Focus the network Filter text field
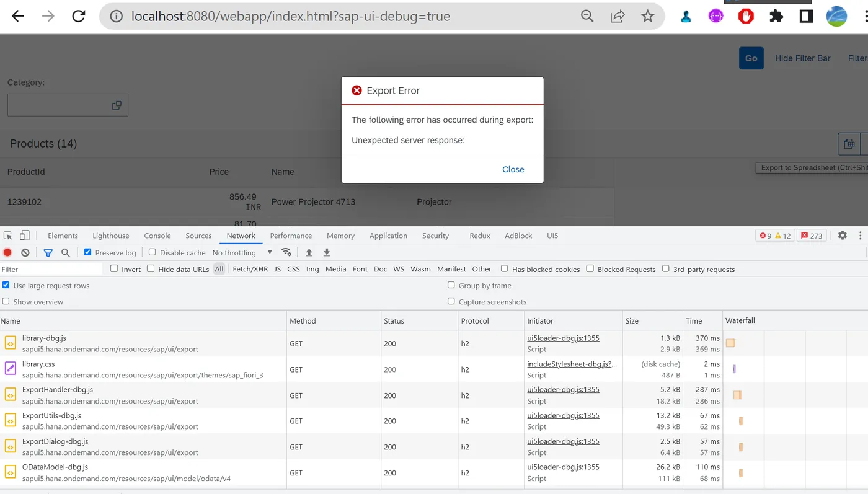The height and width of the screenshot is (494, 868). tap(51, 269)
